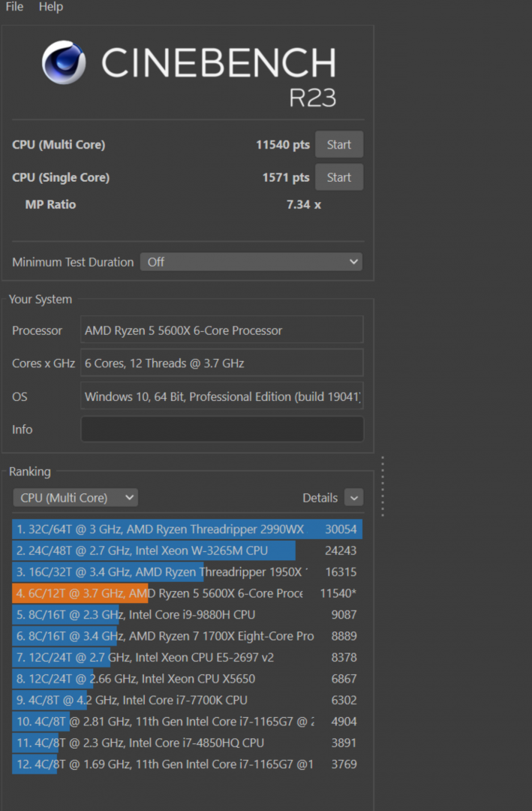This screenshot has width=532, height=811.
Task: Click the CPU (Multi Core) label
Action: (x=59, y=145)
